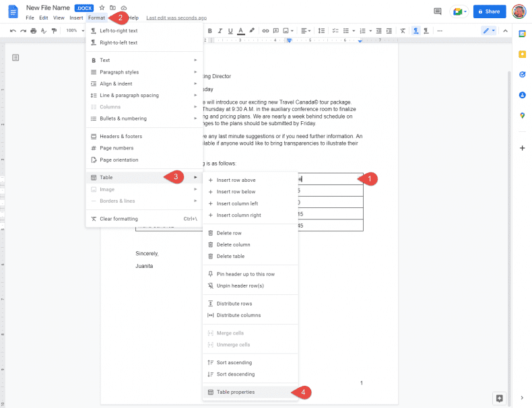Toggle Bold formatting in toolbar
Viewport: 532px width, 408px height.
(x=210, y=30)
